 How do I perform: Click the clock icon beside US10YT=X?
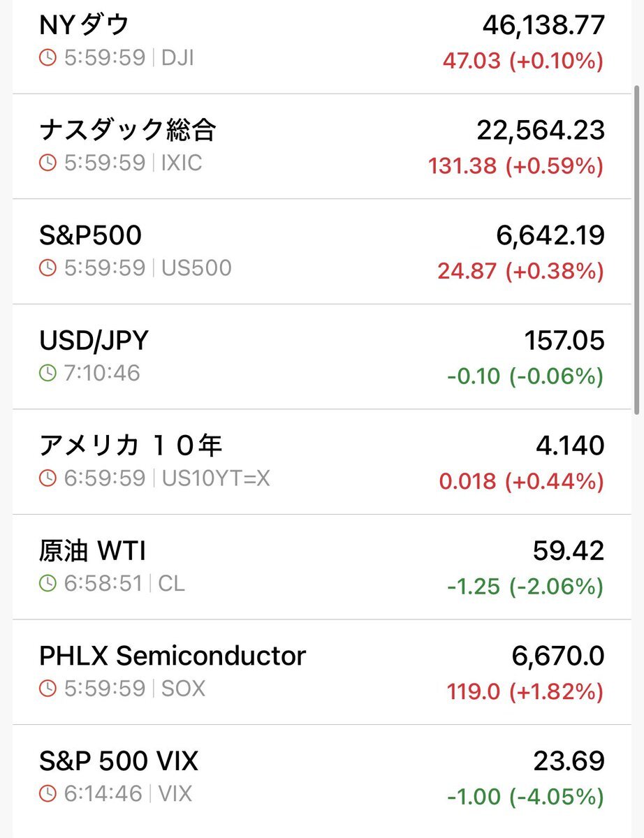[x=47, y=478]
